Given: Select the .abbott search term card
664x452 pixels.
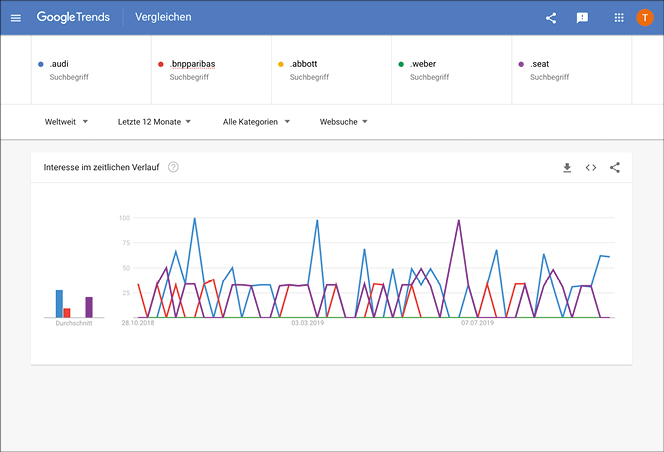Looking at the screenshot, I should pos(332,70).
